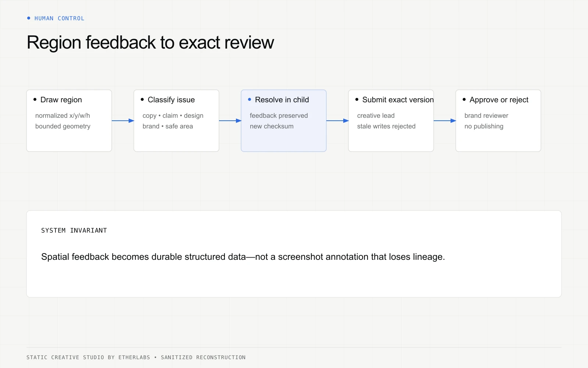Click the blue dot beside HUMAN CONTROL
The height and width of the screenshot is (368, 588).
click(29, 18)
